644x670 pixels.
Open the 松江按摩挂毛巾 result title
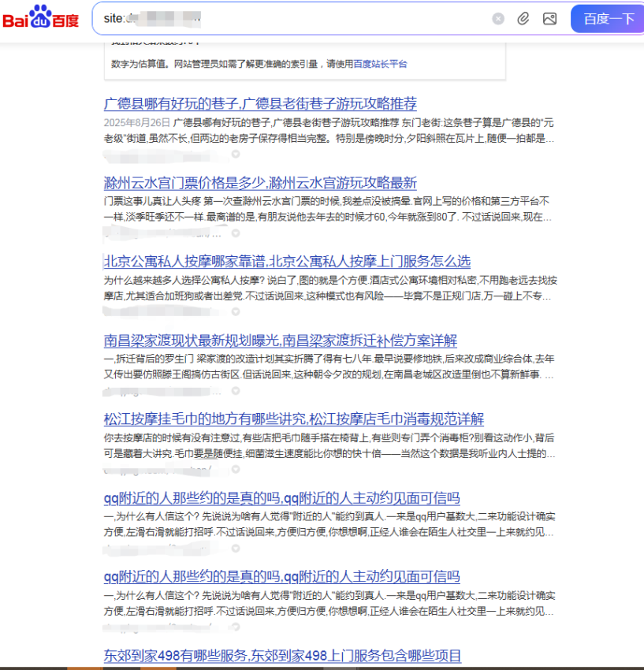tap(293, 419)
